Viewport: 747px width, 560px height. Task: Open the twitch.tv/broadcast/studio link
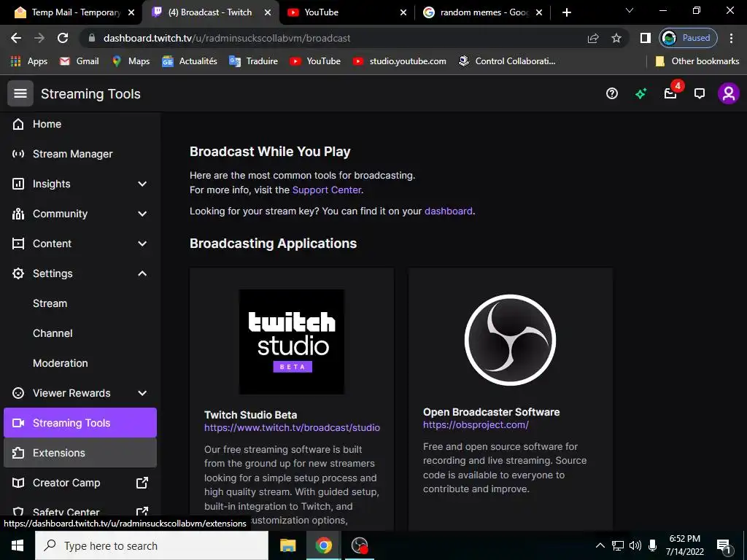(292, 427)
